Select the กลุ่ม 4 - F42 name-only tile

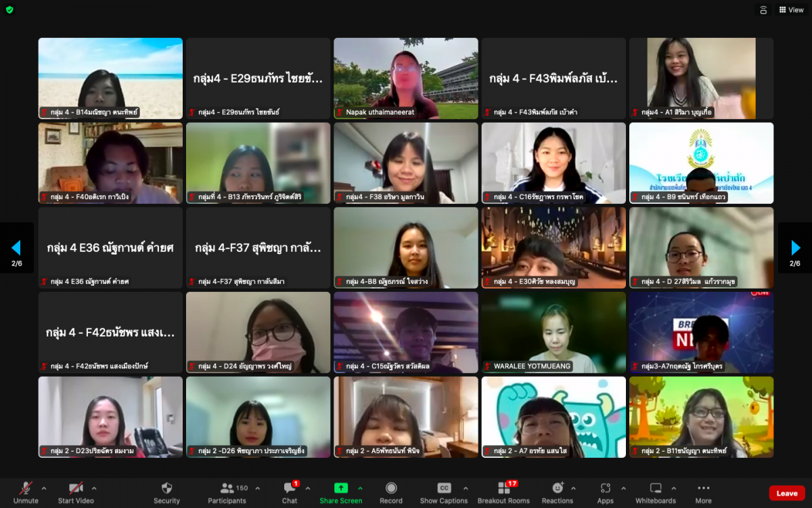110,333
